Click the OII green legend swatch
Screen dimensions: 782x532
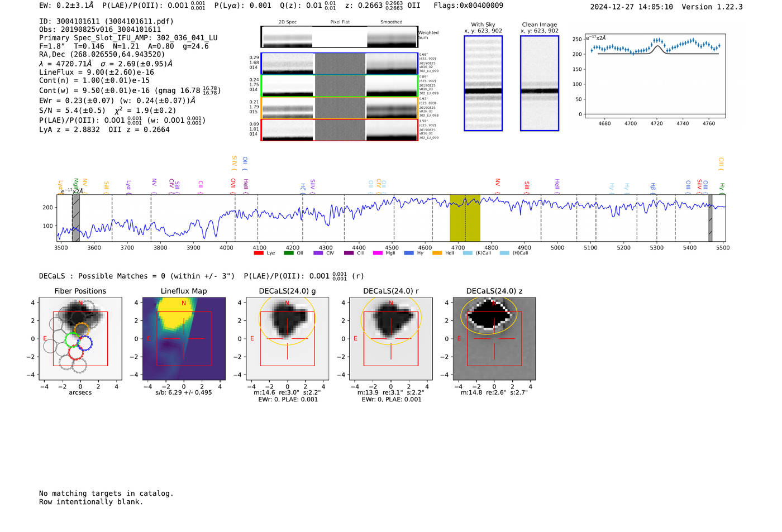289,253
